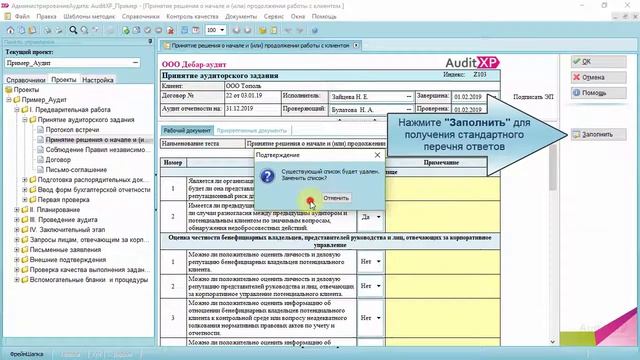This screenshot has height=360, width=640.
Task: Click Отменить in the confirmation dialog
Action: coord(336,198)
